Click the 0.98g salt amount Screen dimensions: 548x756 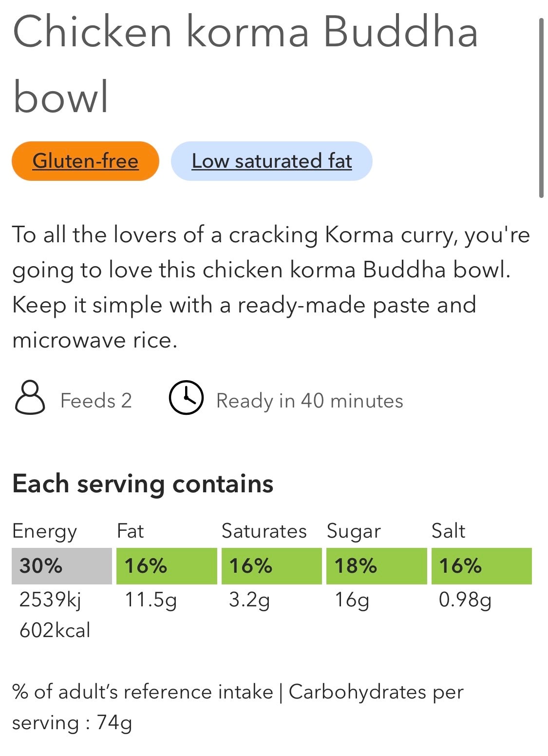pos(465,600)
